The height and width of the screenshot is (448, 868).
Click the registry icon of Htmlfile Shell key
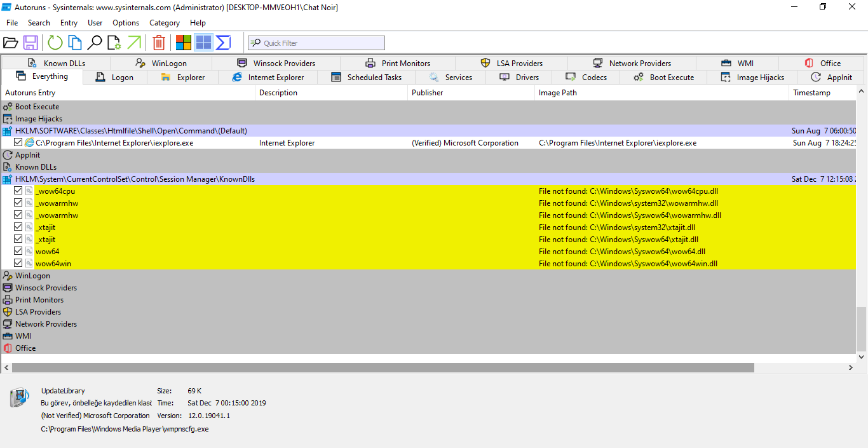[x=8, y=131]
